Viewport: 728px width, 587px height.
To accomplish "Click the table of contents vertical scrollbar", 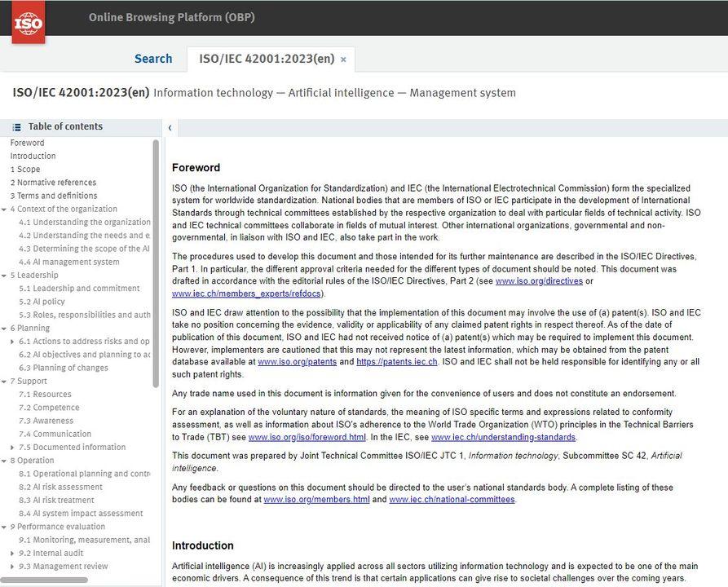I will 156,263.
